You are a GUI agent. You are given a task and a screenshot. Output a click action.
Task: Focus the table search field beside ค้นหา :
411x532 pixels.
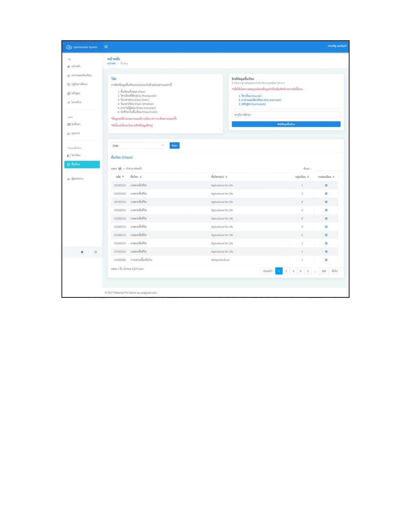point(326,169)
